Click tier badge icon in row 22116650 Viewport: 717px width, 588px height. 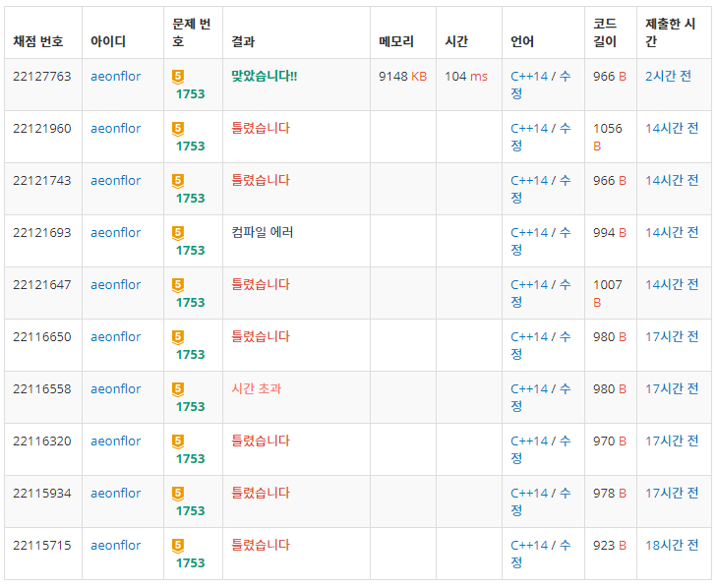[178, 337]
